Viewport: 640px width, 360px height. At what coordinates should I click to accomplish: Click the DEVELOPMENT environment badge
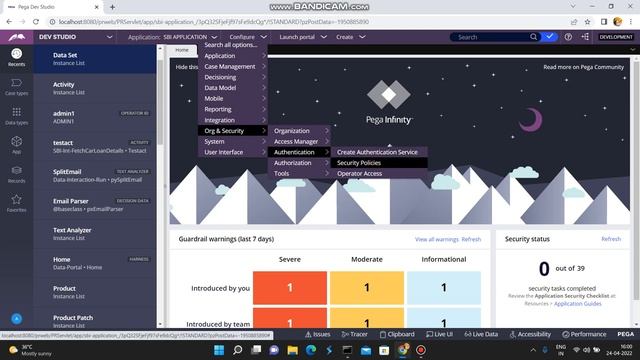tap(616, 37)
